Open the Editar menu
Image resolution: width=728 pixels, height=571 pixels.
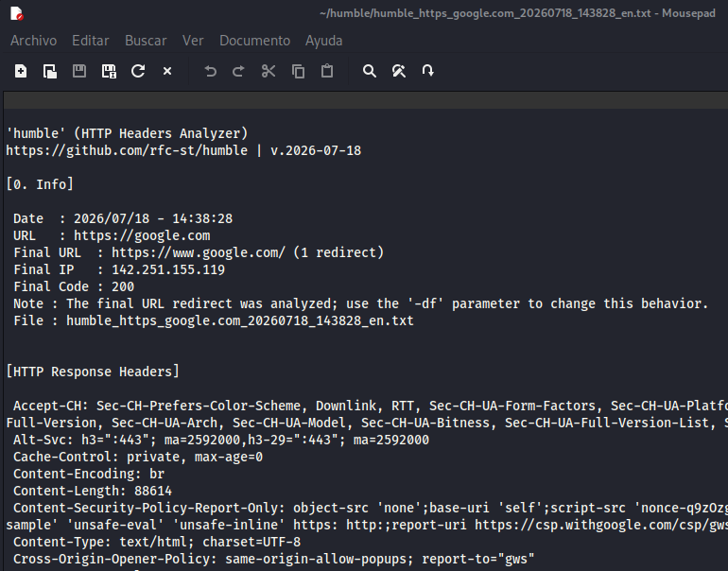91,41
